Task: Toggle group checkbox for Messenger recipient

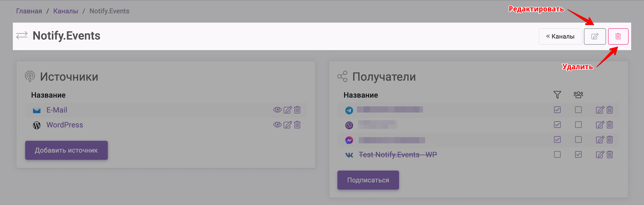Action: pyautogui.click(x=578, y=140)
